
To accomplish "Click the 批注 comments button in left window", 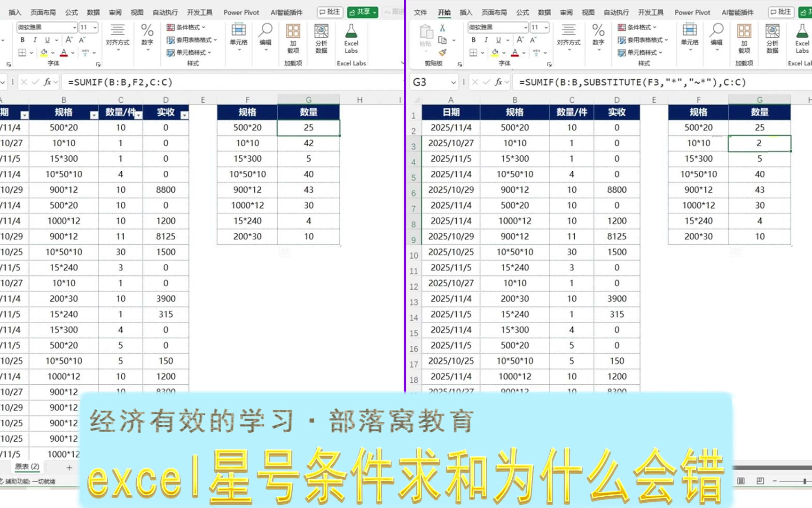I will [330, 12].
